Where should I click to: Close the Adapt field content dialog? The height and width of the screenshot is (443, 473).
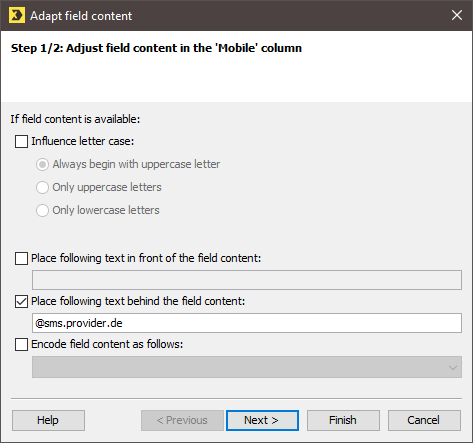457,15
